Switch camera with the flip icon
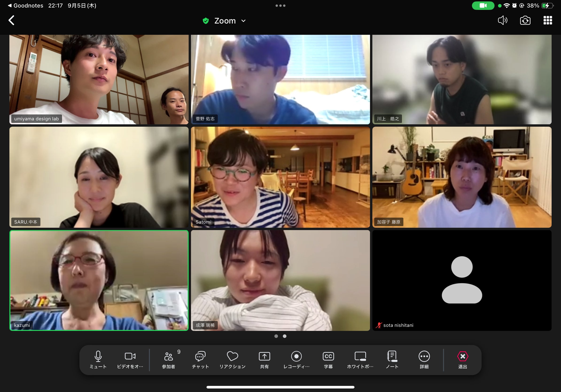Screen dimensions: 561x392 pos(525,20)
